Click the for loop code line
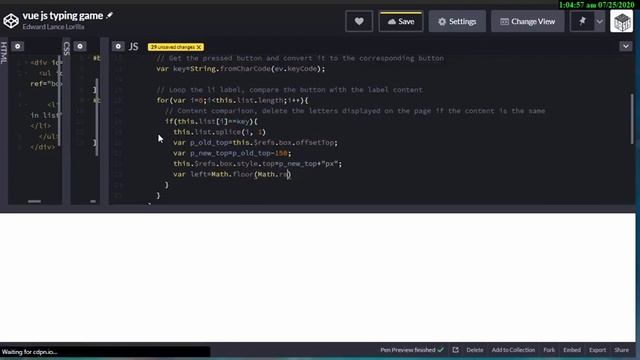 (233, 100)
